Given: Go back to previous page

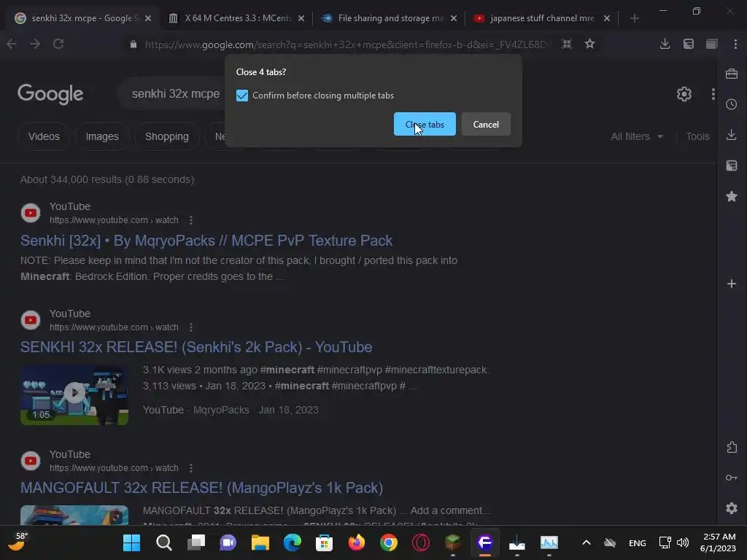Looking at the screenshot, I should pos(12,44).
